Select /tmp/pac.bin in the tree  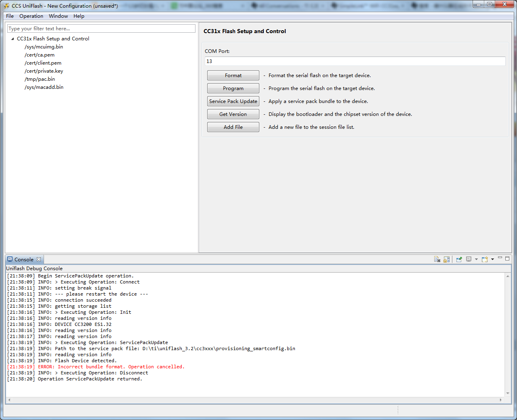point(40,79)
